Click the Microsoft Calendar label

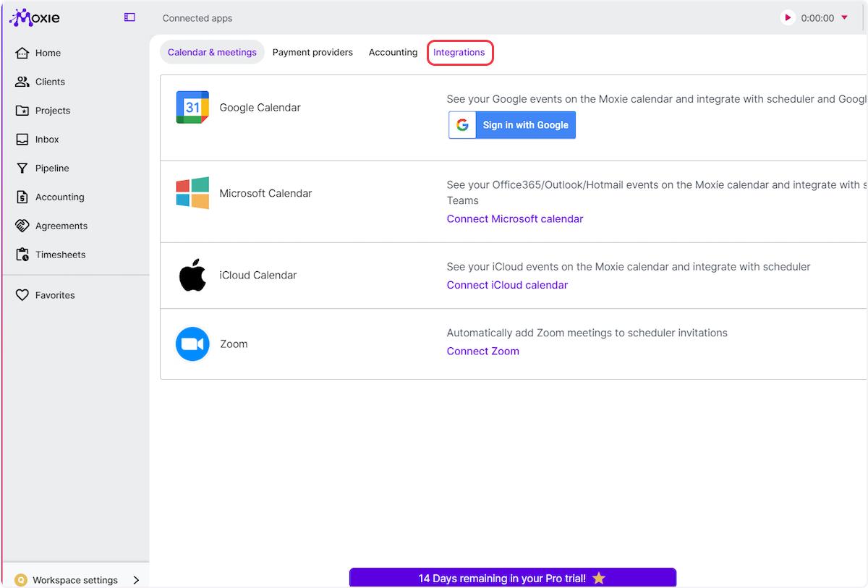tap(265, 193)
